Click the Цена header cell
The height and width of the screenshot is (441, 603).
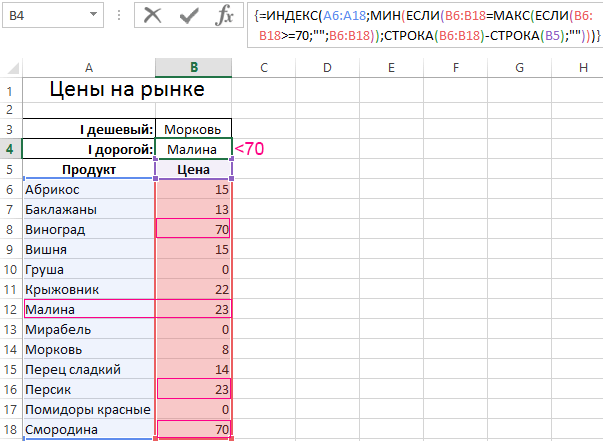pos(193,169)
